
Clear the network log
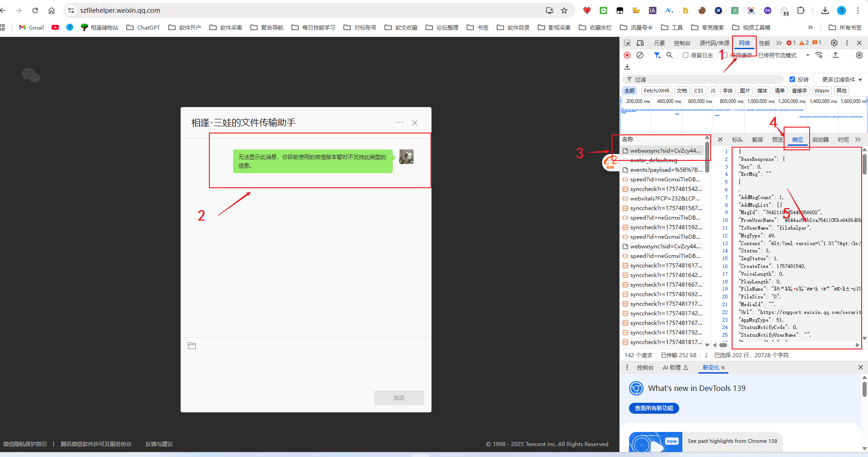coord(640,55)
